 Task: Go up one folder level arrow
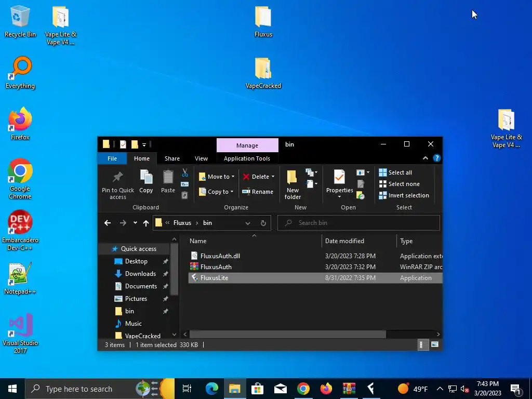coord(146,223)
